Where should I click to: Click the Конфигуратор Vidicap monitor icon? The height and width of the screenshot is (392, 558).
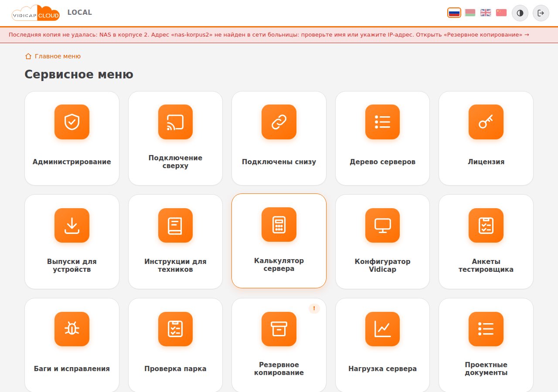382,225
